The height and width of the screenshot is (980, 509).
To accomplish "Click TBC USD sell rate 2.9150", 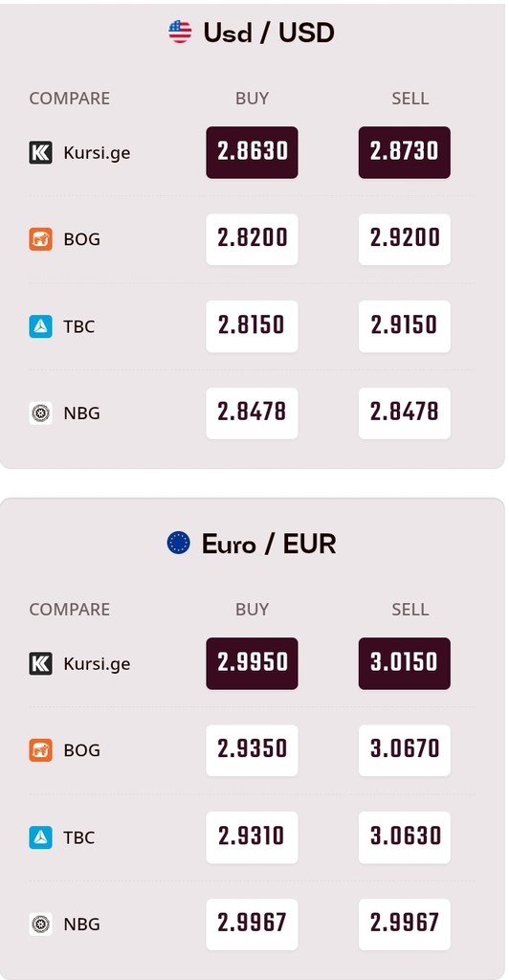I will pyautogui.click(x=404, y=326).
